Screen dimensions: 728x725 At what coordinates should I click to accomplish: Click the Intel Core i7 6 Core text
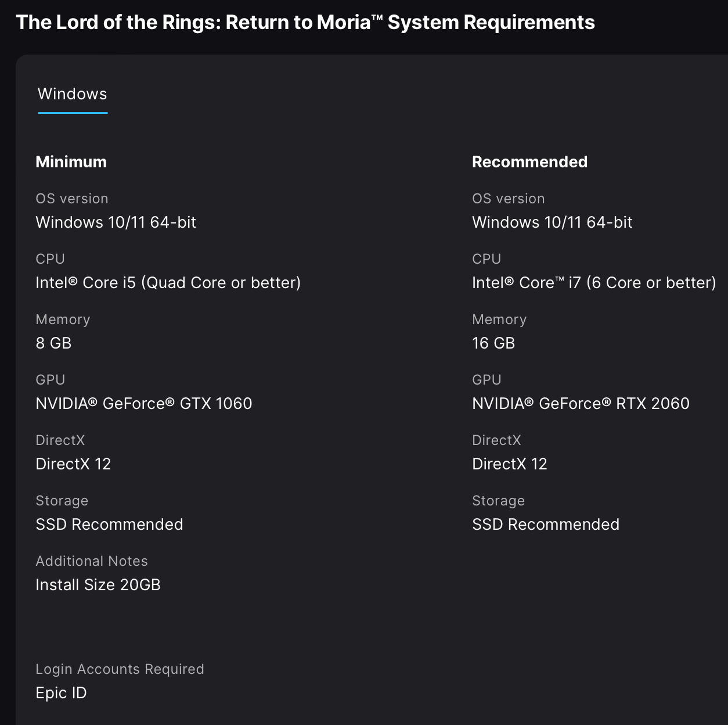(x=594, y=283)
